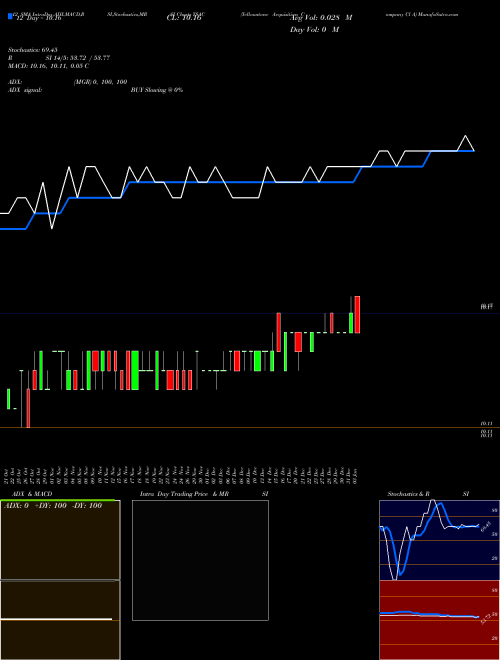Viewport: 500px width, 660px height.
Task: Click the empty Intra Day Trading Price chart box
Action: coord(200,560)
